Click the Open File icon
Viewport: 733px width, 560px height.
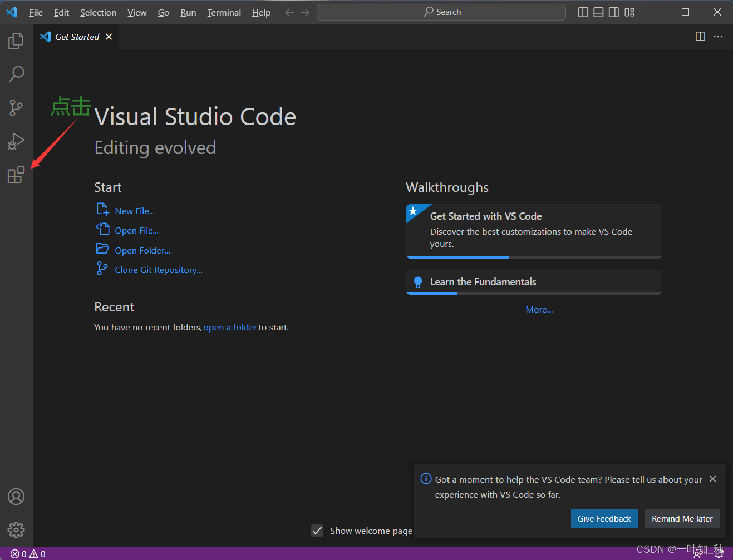(102, 229)
